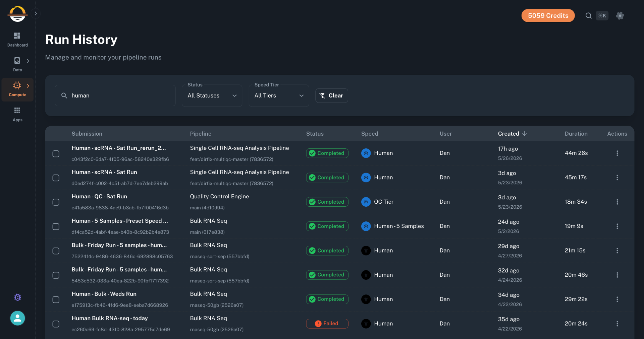The width and height of the screenshot is (644, 339).
Task: Click the 5059 Credits button
Action: (548, 15)
